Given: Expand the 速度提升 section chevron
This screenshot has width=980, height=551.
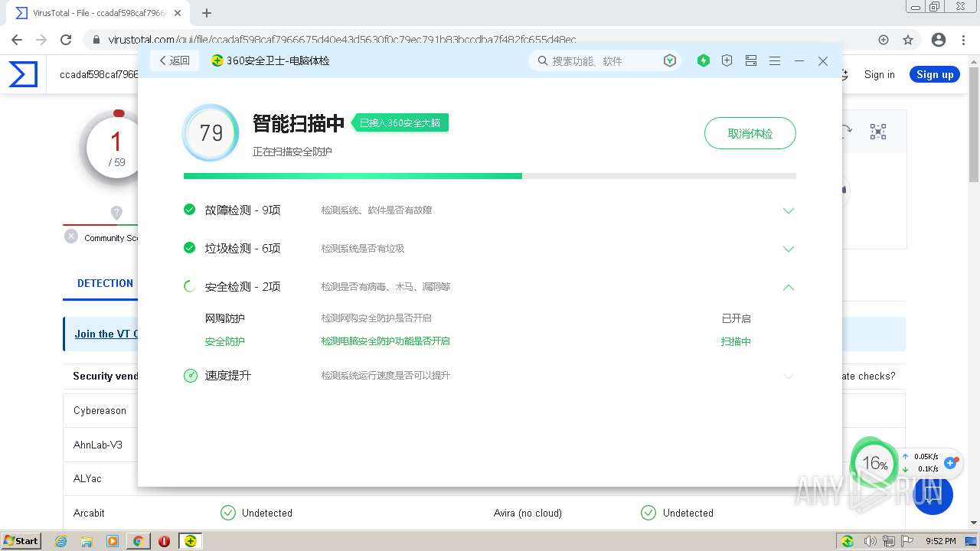Looking at the screenshot, I should click(x=789, y=376).
